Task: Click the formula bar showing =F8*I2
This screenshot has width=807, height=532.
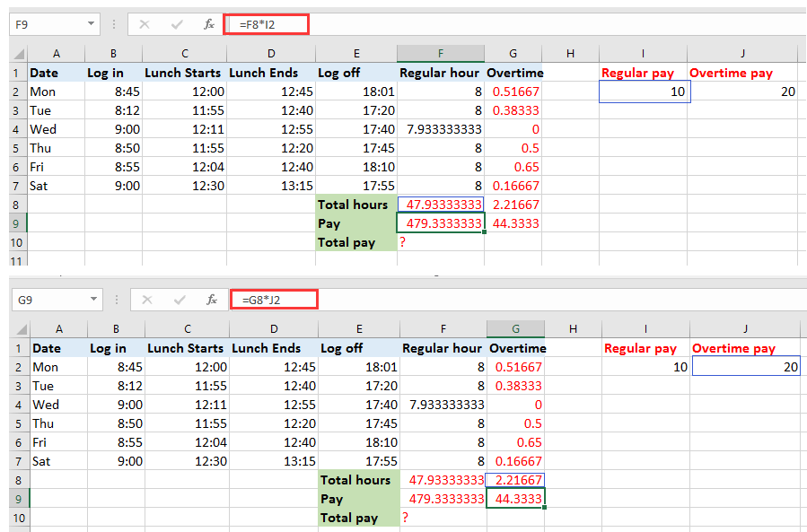Action: [267, 25]
